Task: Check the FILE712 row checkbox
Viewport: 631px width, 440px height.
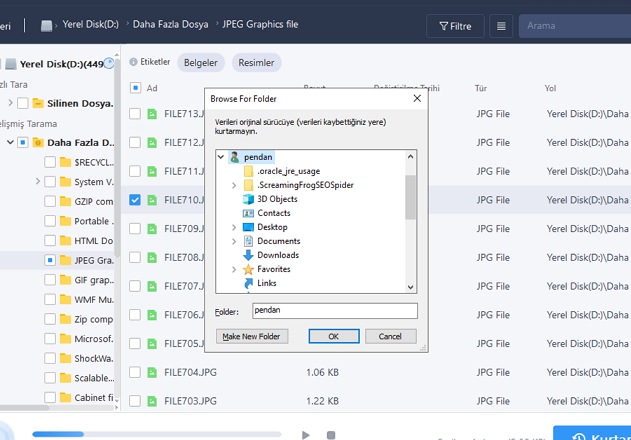Action: click(x=135, y=143)
